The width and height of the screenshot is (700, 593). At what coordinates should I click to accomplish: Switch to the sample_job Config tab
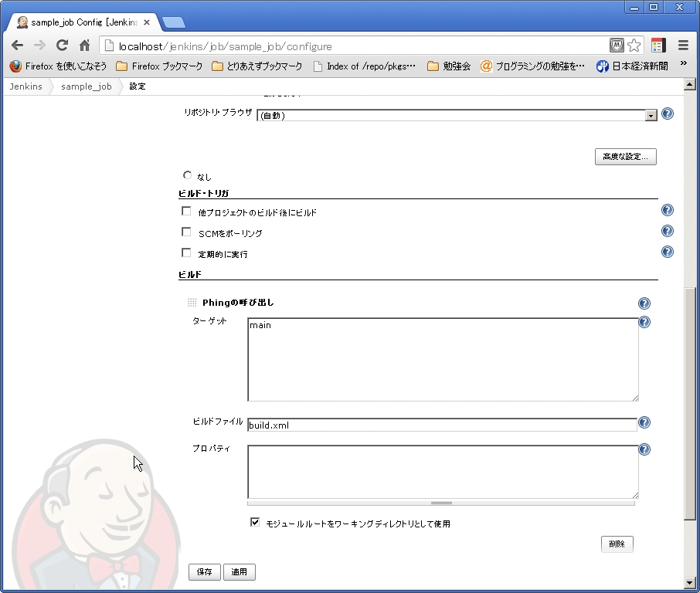click(x=84, y=22)
